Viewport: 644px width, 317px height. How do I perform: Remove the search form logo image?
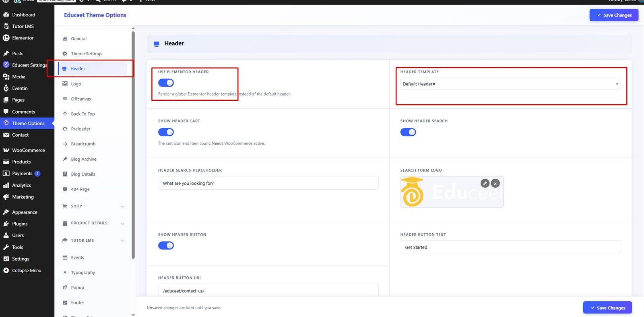coord(495,183)
